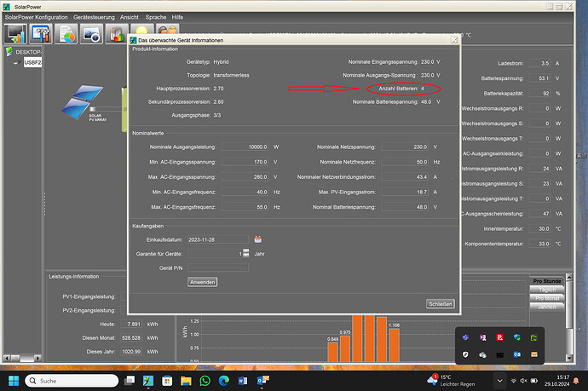Open the Ansicht menu
This screenshot has height=391, width=588.
[130, 17]
